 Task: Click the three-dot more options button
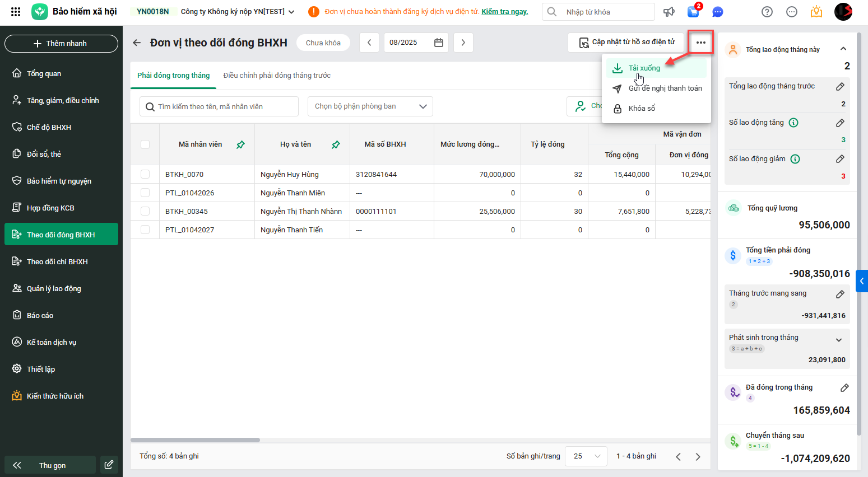pos(700,43)
